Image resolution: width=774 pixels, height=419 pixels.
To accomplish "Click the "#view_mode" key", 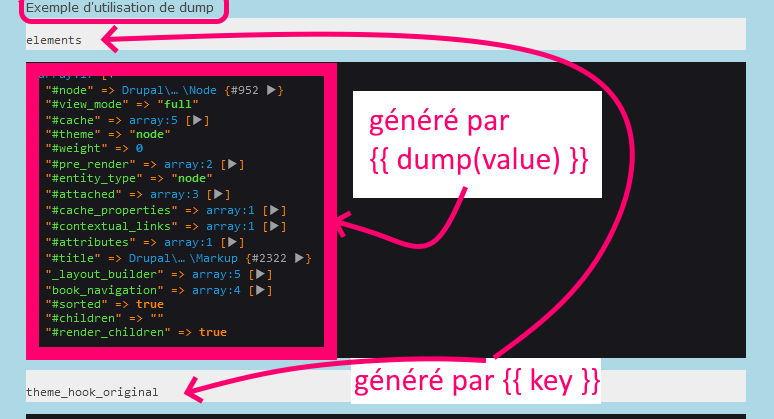I will point(87,105).
